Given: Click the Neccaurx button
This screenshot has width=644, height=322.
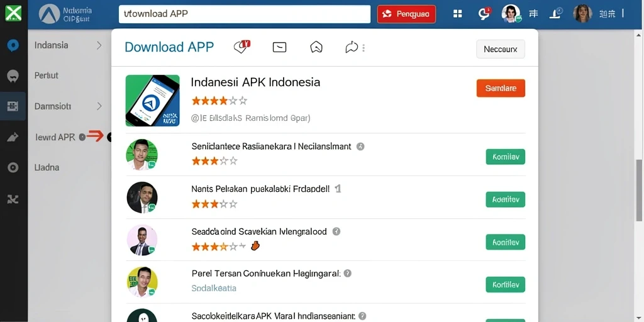Looking at the screenshot, I should point(500,49).
